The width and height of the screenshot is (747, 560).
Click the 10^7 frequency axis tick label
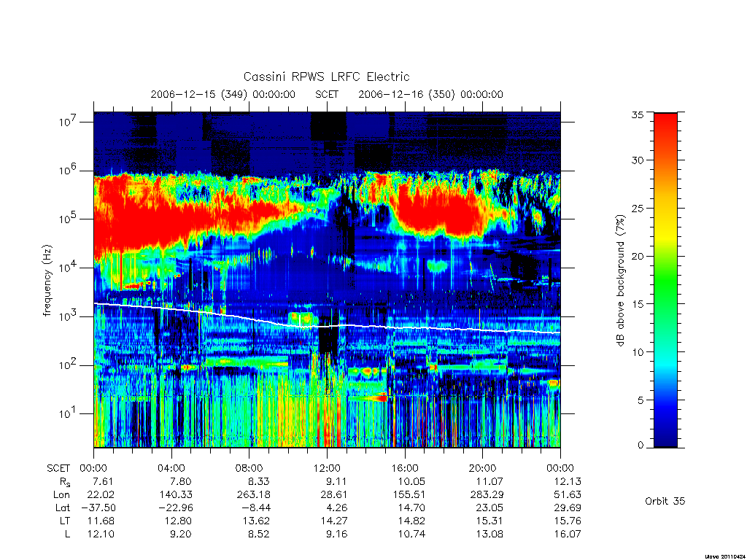68,122
